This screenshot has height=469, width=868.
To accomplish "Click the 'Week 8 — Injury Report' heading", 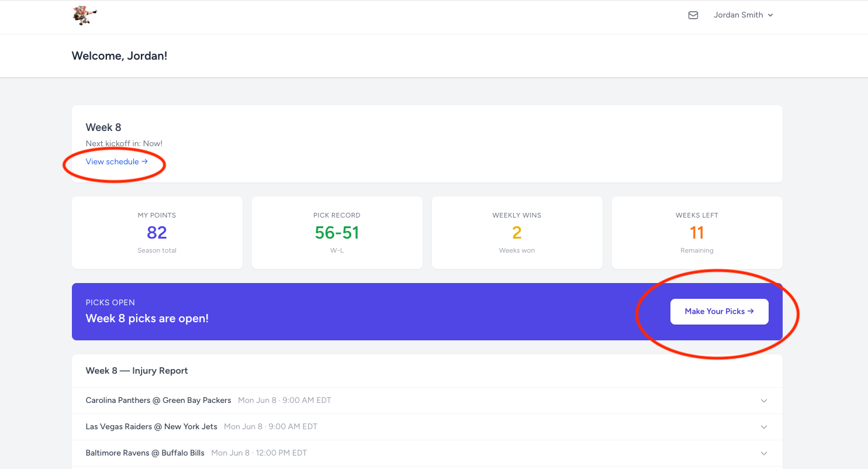I will pos(137,371).
